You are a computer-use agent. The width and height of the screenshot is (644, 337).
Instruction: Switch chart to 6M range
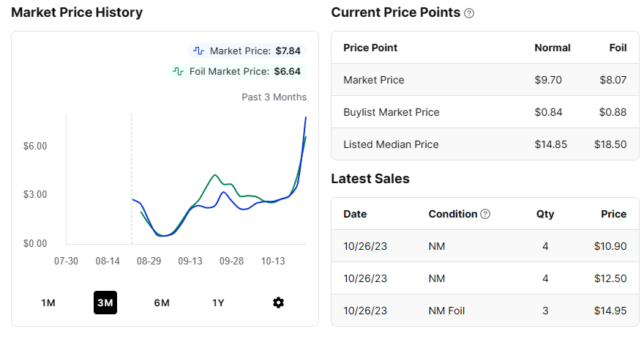click(162, 303)
